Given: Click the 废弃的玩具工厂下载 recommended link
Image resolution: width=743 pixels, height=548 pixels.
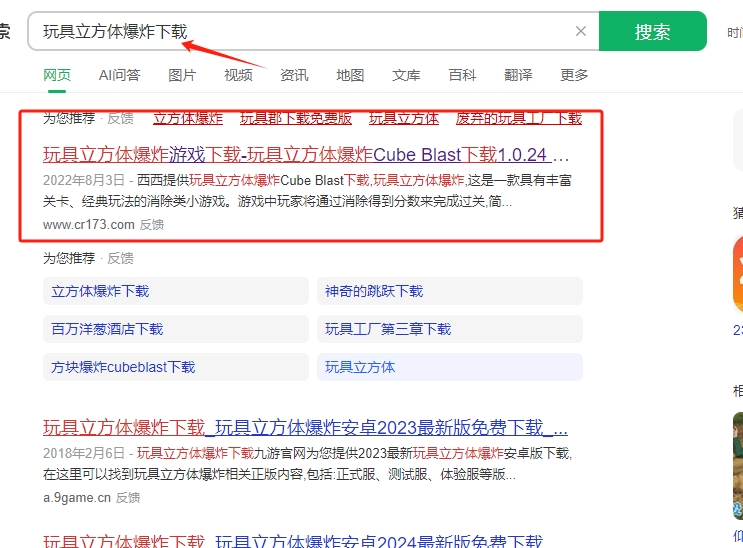Looking at the screenshot, I should click(519, 119).
